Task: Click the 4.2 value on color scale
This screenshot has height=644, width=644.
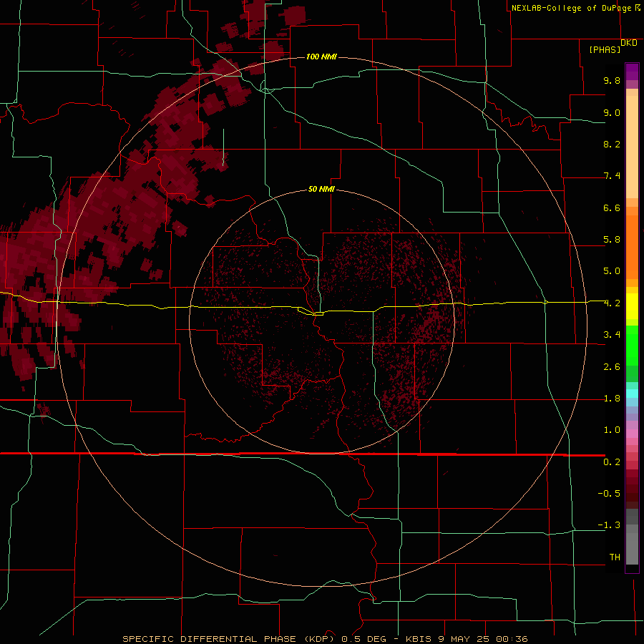Action: tap(612, 303)
